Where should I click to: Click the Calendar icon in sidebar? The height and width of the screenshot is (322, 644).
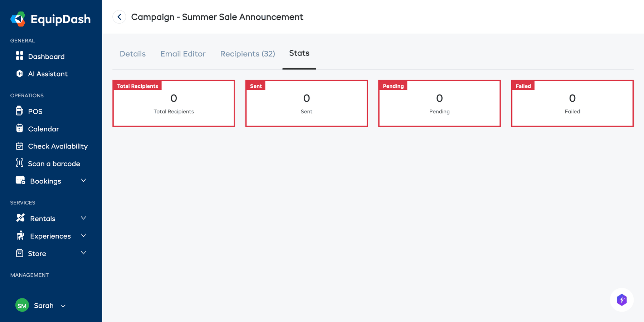20,128
